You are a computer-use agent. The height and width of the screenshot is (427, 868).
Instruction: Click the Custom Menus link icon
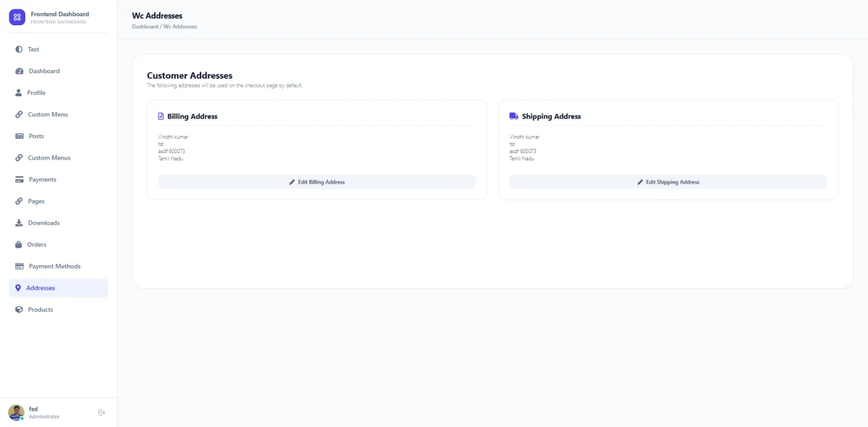pos(19,158)
